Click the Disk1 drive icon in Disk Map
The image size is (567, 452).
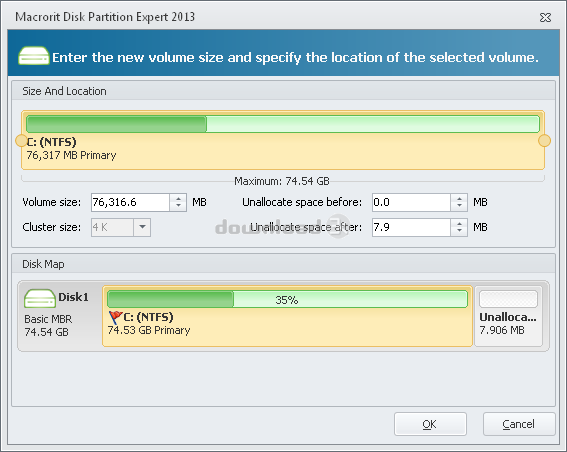(x=39, y=298)
